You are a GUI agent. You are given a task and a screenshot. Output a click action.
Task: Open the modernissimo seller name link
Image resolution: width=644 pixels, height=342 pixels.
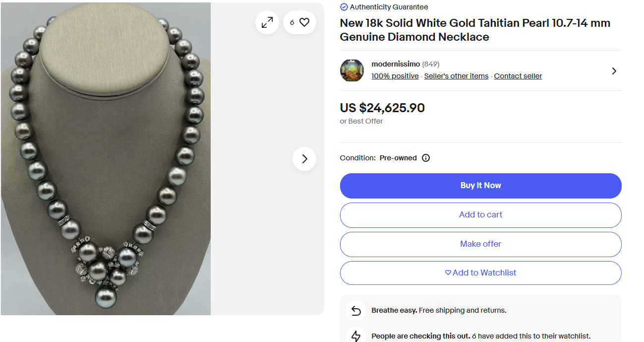point(396,64)
